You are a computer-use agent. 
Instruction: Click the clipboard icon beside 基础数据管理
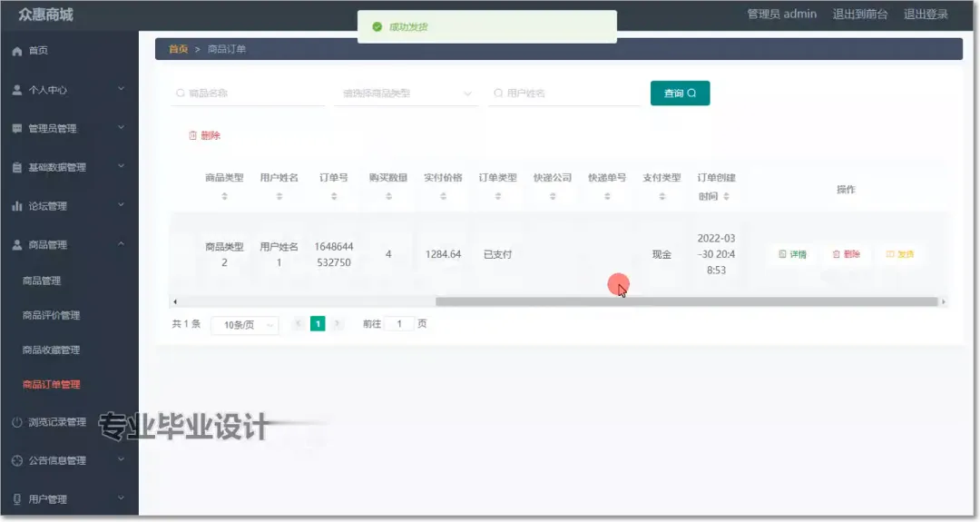[x=17, y=167]
